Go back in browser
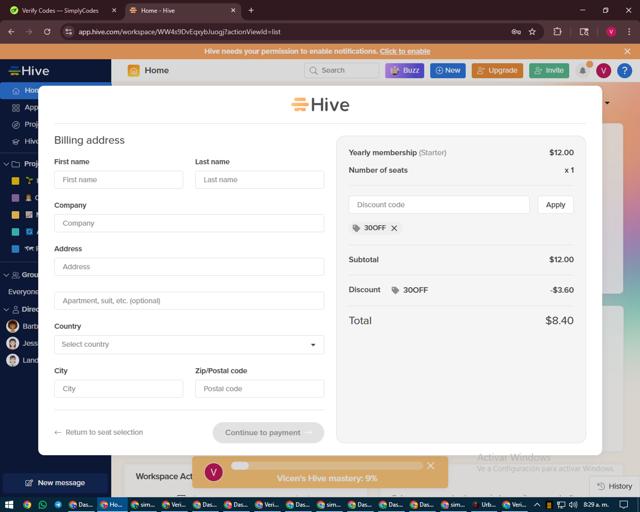This screenshot has height=512, width=640. [11, 32]
